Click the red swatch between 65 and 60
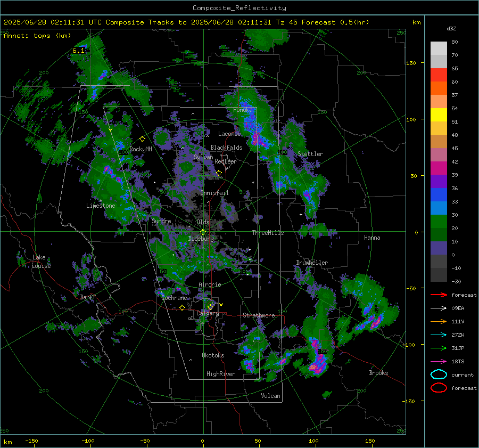This screenshot has height=448, width=479. click(439, 75)
